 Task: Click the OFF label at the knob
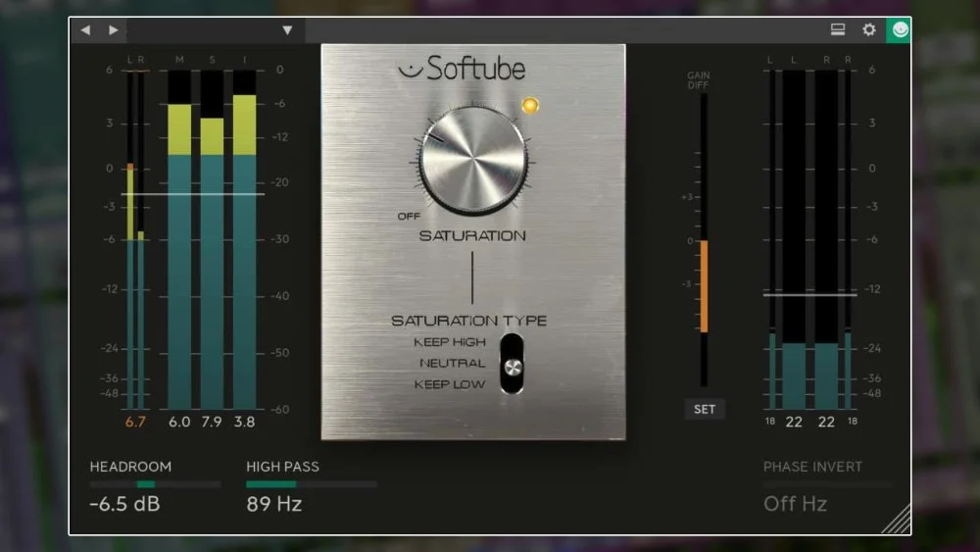(x=409, y=217)
